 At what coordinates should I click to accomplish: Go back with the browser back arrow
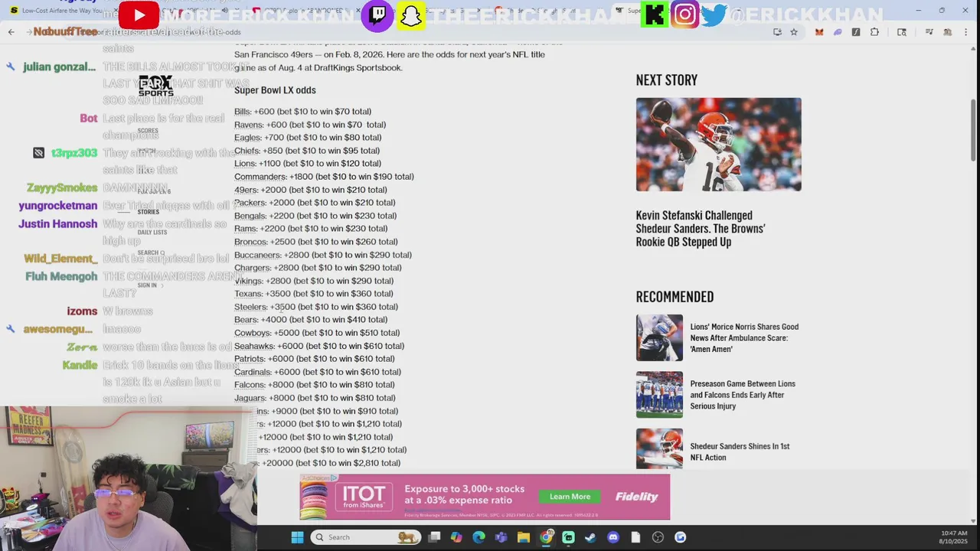click(11, 32)
